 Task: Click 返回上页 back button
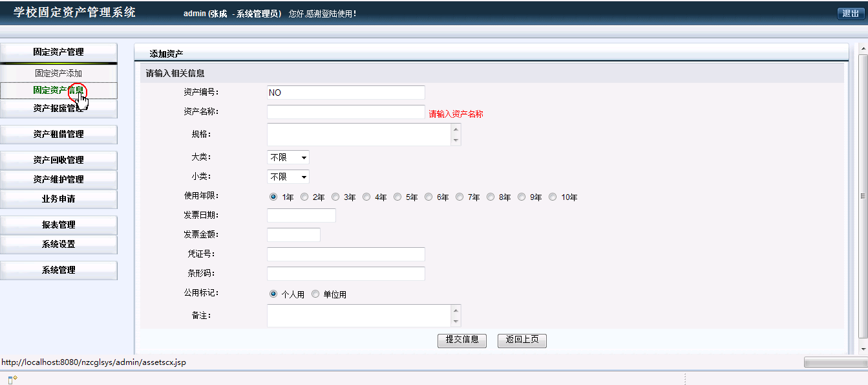coord(522,340)
